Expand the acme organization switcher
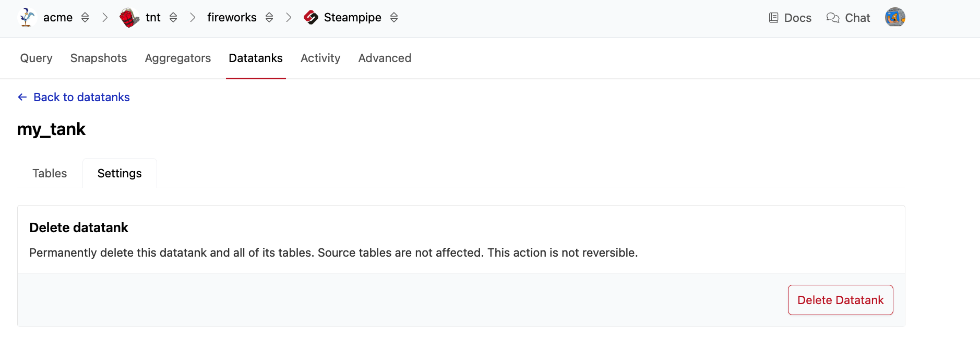Image resolution: width=980 pixels, height=337 pixels. pos(85,18)
